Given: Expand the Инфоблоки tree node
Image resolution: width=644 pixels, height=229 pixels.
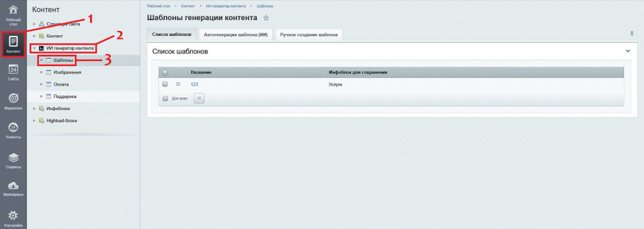Looking at the screenshot, I should [34, 109].
